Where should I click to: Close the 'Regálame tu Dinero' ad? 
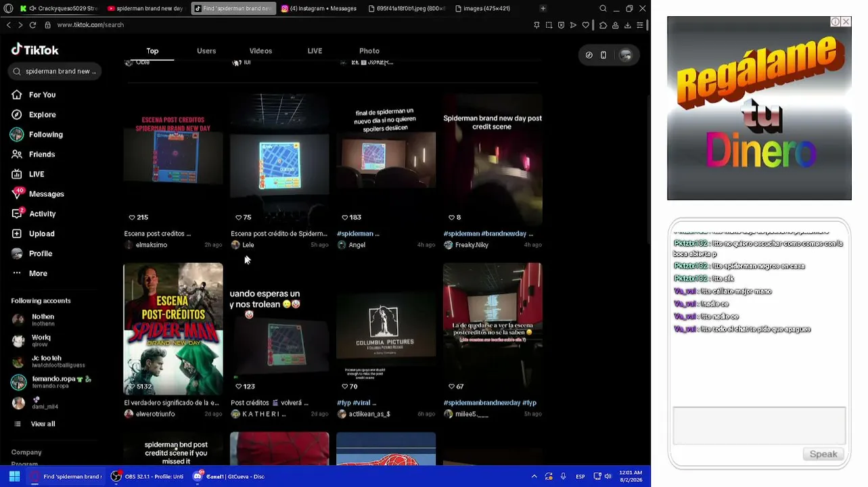[x=846, y=22]
